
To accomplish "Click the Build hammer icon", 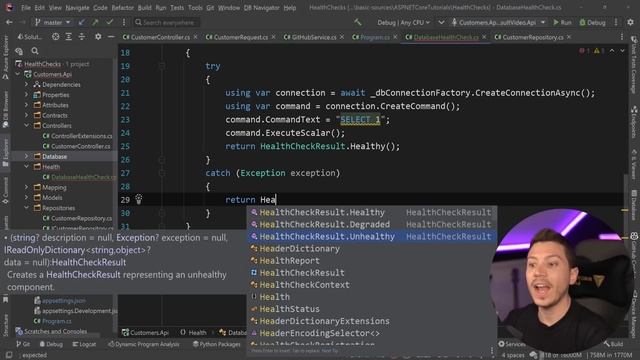I will (358, 22).
